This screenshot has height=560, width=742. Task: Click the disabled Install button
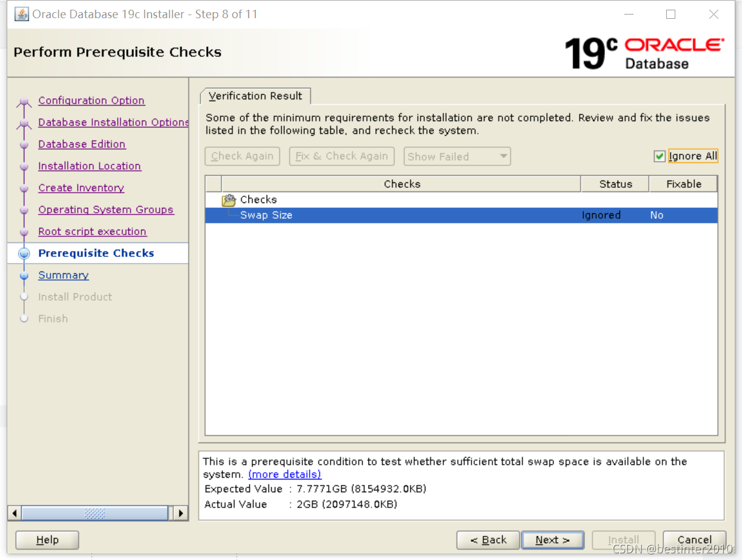tap(624, 540)
